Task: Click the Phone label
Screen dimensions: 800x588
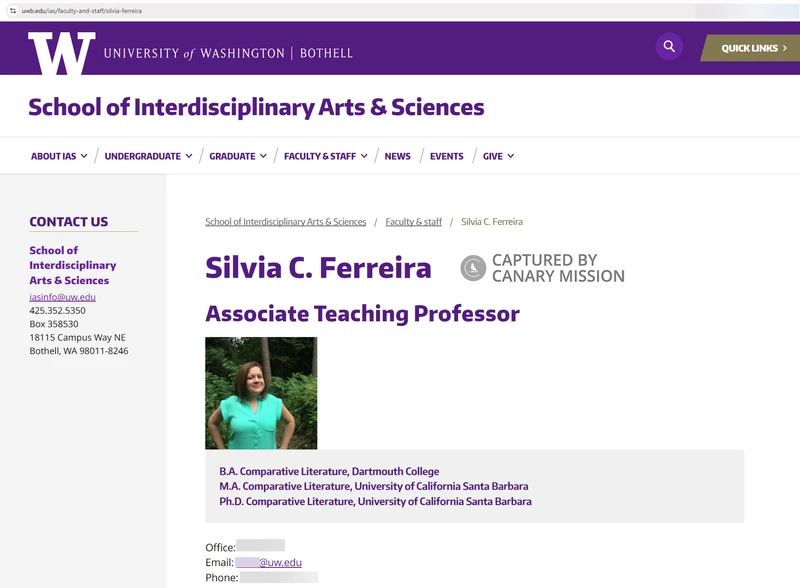Action: click(x=222, y=578)
